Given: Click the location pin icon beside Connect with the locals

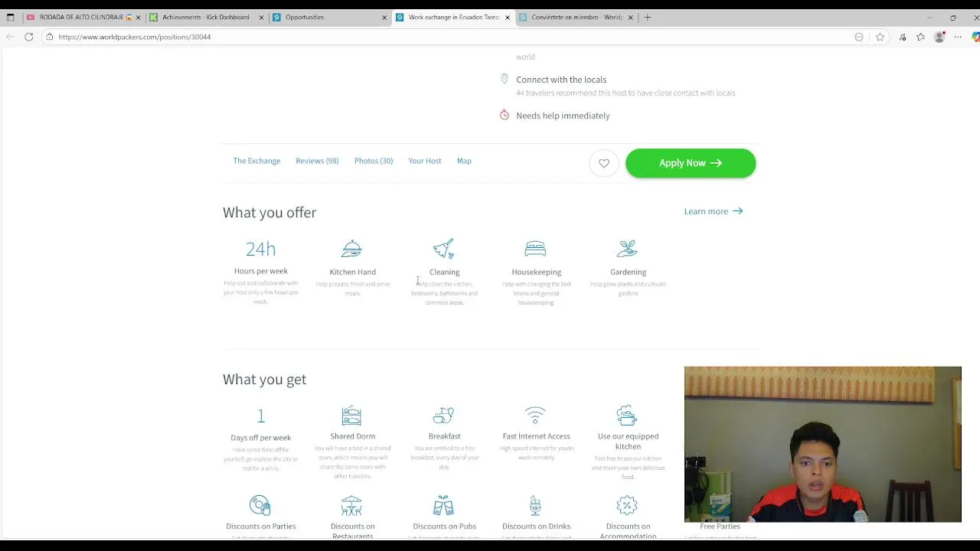Looking at the screenshot, I should tap(504, 79).
